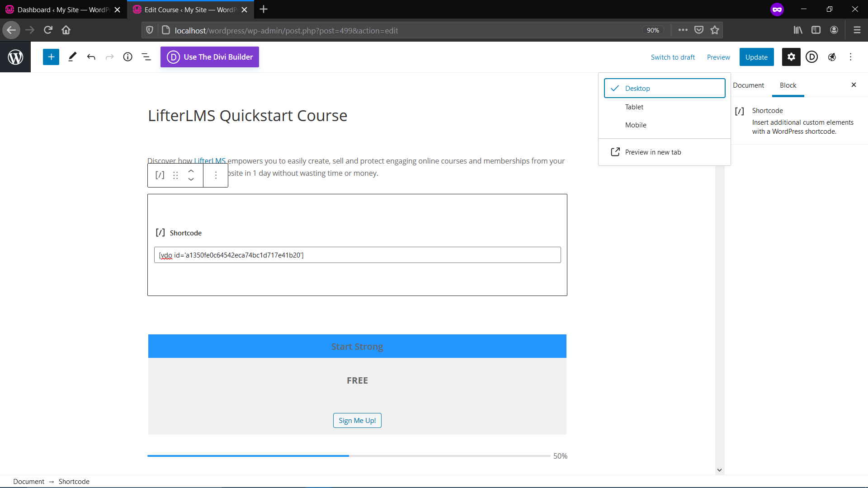Click Use The Divi Builder button
868x488 pixels.
[x=210, y=57]
